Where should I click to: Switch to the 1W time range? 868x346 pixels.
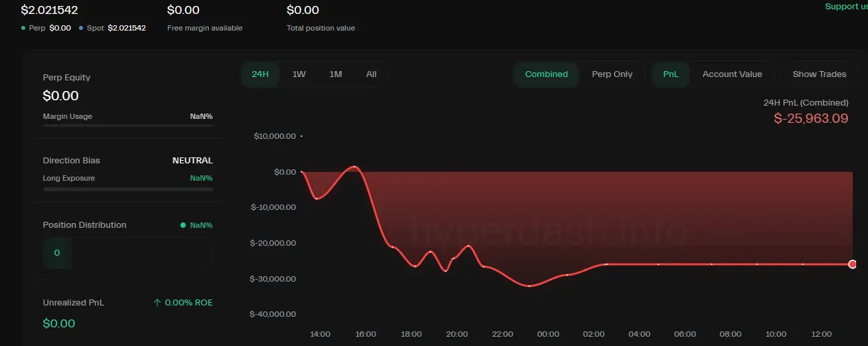(299, 74)
